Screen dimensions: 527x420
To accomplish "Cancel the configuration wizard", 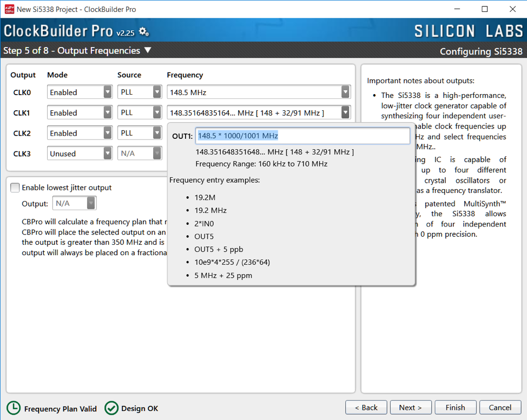I will coord(500,408).
